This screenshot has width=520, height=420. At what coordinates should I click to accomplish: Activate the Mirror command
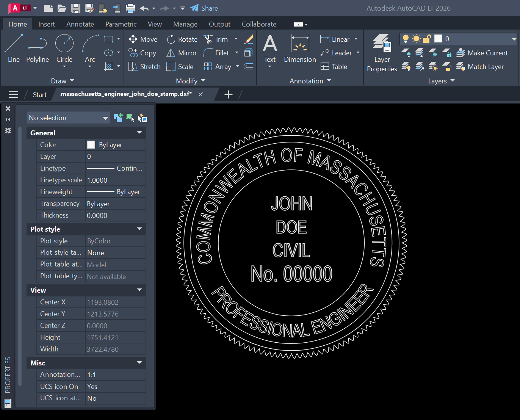182,53
